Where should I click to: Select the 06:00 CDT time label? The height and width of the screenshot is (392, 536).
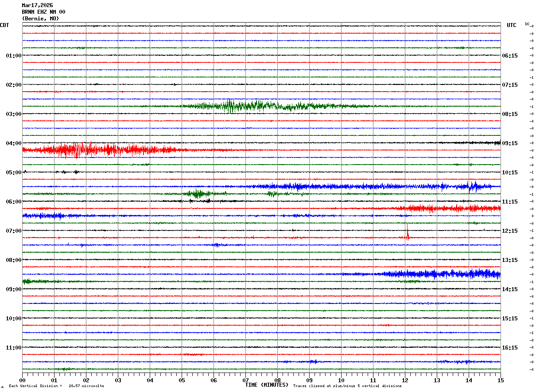point(14,202)
